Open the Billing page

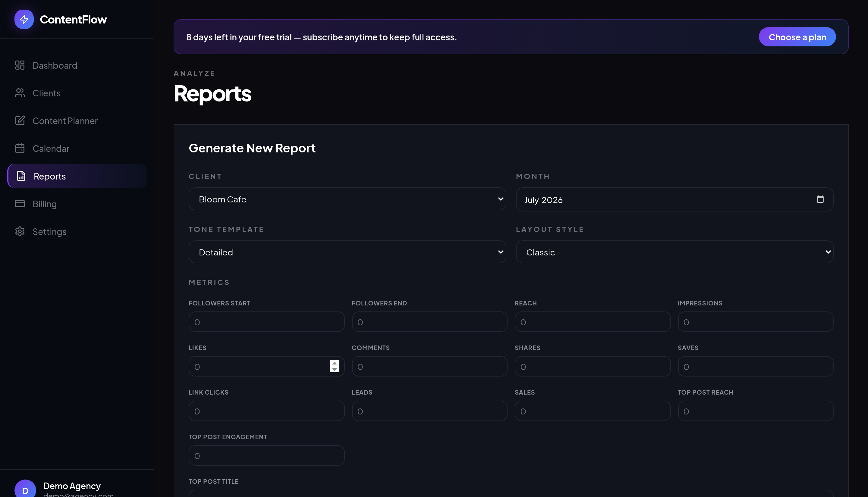[x=77, y=204]
